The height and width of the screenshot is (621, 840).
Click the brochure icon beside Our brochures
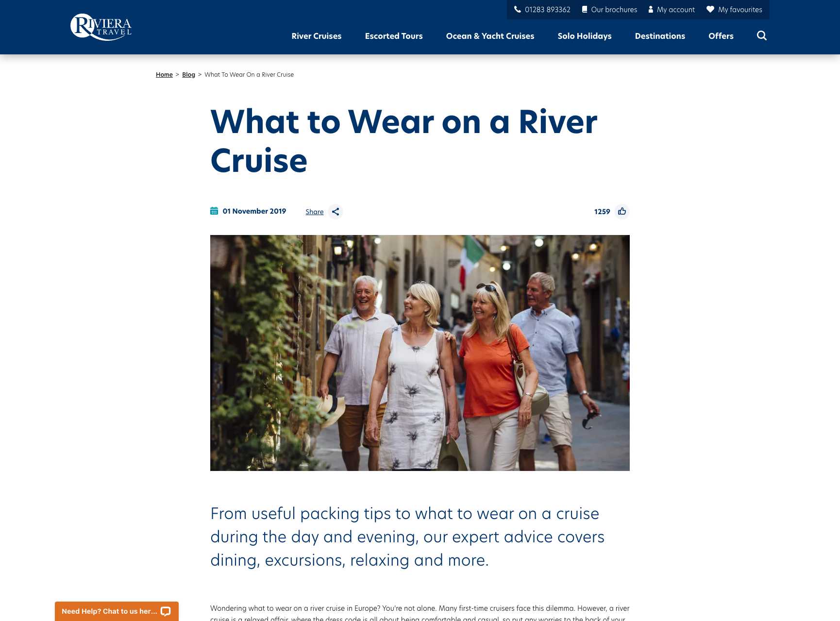pyautogui.click(x=585, y=9)
